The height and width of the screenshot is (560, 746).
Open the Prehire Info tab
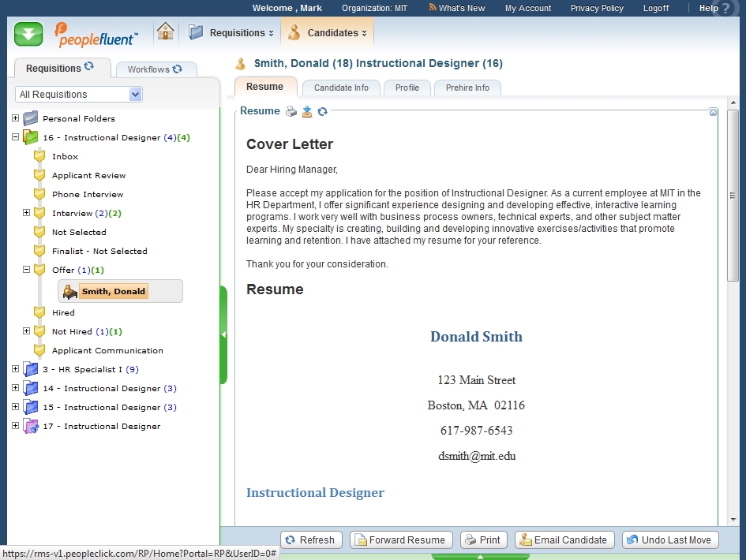(467, 88)
